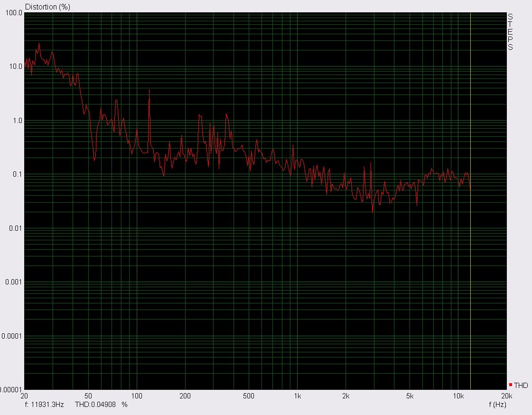Click the f: 11931.3Hz cursor frequency readout
Screen dimensions: 532x415
coord(45,405)
